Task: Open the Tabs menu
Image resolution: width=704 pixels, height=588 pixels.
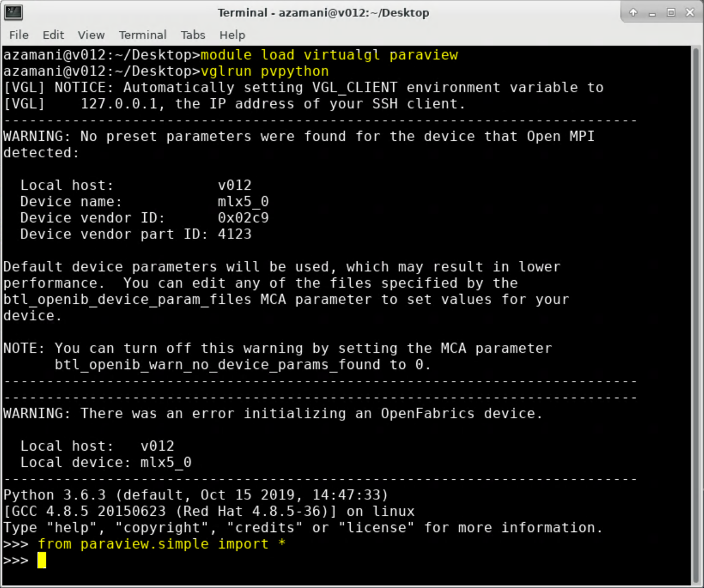Action: tap(193, 35)
